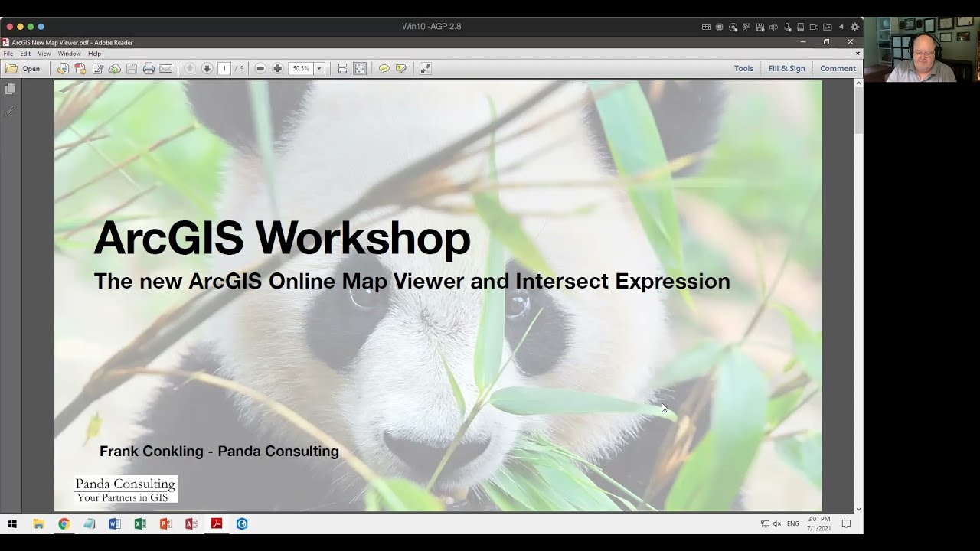
Task: Toggle Read Mode with the expand arrows icon
Action: click(426, 68)
